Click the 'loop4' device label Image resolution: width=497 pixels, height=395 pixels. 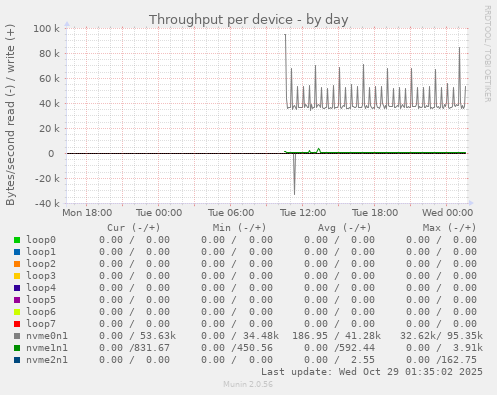pyautogui.click(x=41, y=288)
